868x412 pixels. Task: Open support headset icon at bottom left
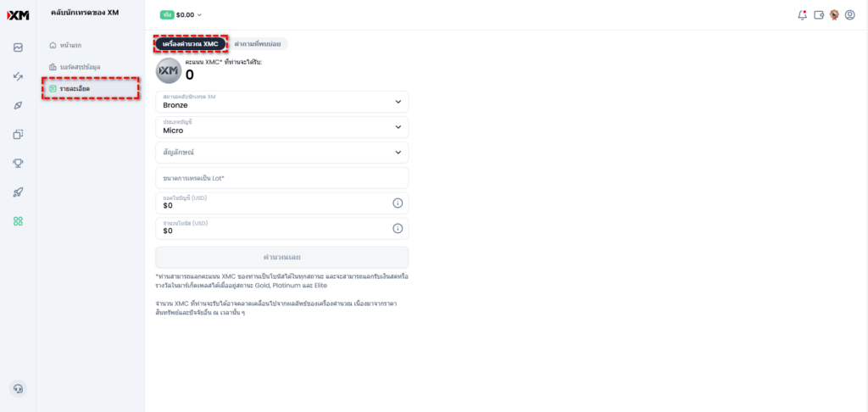[18, 388]
